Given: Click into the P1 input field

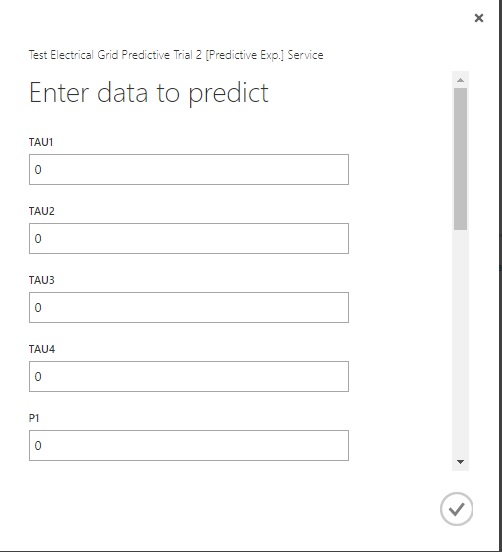Looking at the screenshot, I should click(189, 445).
